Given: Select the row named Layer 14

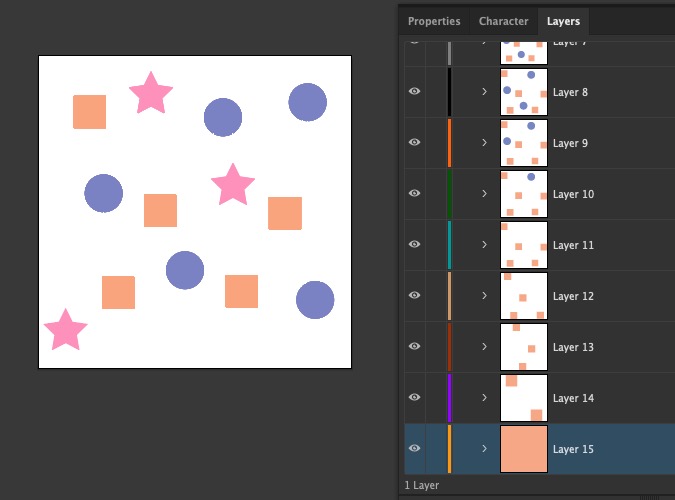Looking at the screenshot, I should pyautogui.click(x=539, y=398).
